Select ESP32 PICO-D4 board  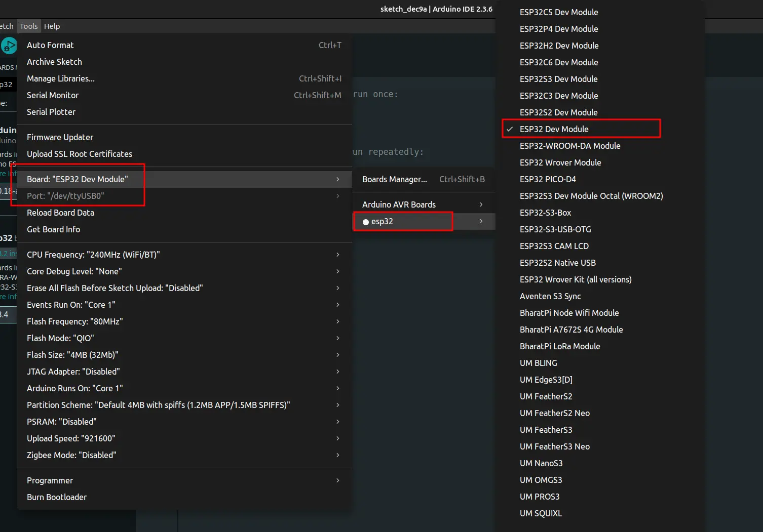point(600,179)
